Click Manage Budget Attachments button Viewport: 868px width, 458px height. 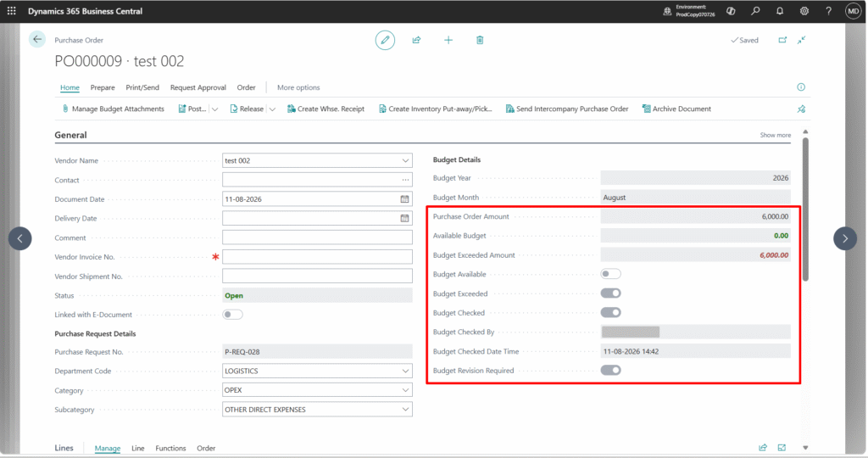point(113,109)
